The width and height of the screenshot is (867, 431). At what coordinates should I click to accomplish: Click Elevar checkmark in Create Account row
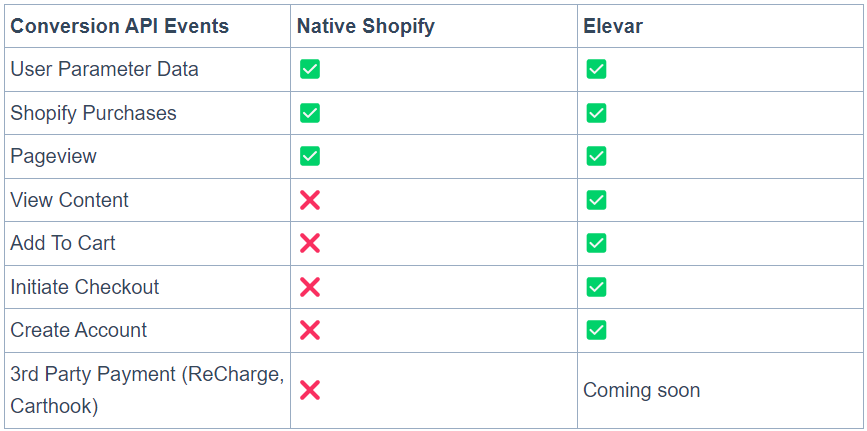tap(596, 330)
